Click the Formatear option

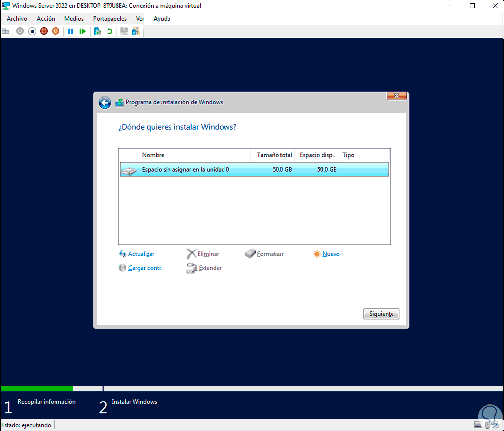(270, 254)
